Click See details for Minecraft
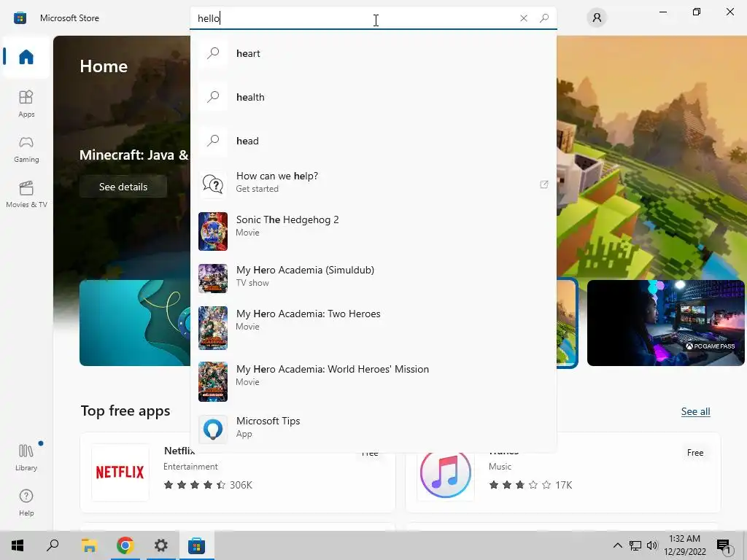This screenshot has height=560, width=747. point(123,187)
